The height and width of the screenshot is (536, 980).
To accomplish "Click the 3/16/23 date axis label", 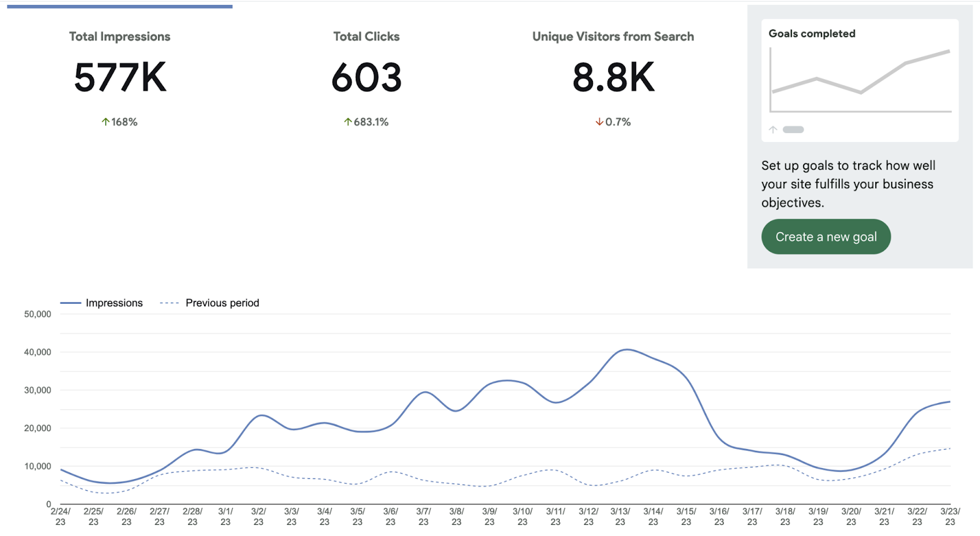I will coord(719,516).
